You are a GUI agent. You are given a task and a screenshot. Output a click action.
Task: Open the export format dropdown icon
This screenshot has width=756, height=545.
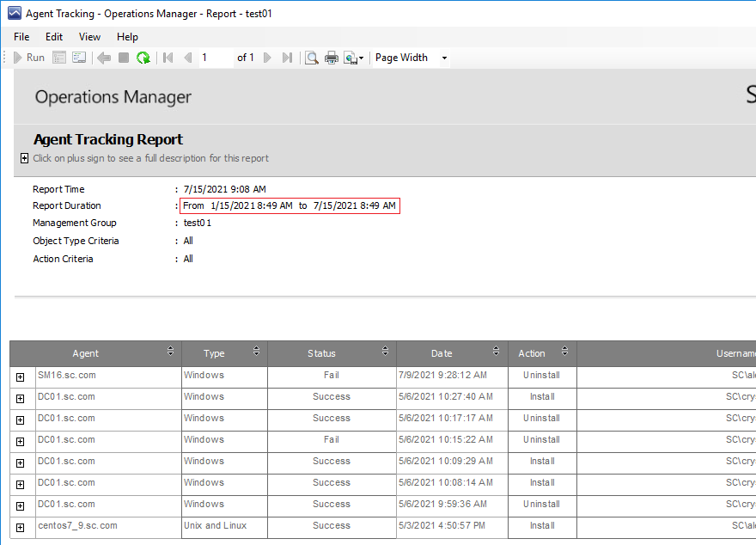pyautogui.click(x=353, y=58)
